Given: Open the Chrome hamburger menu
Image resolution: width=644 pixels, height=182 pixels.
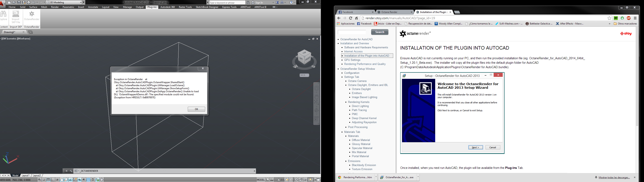Looking at the screenshot, I should pos(635,18).
